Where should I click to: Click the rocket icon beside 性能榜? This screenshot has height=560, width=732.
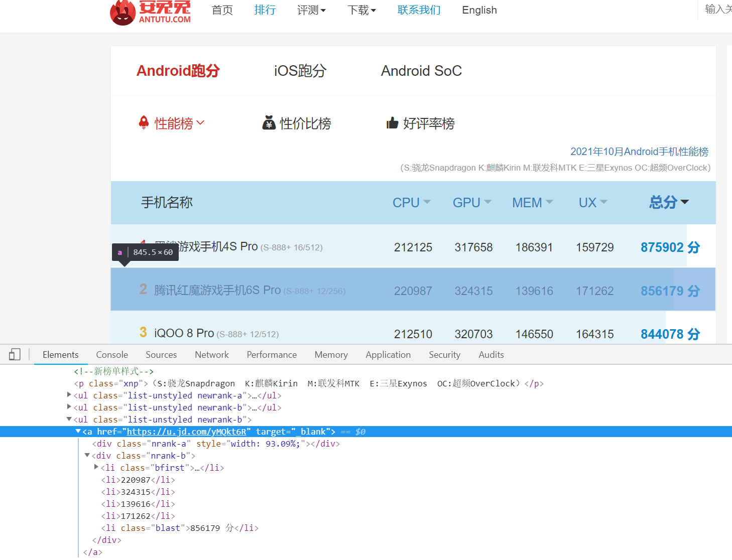(x=144, y=122)
